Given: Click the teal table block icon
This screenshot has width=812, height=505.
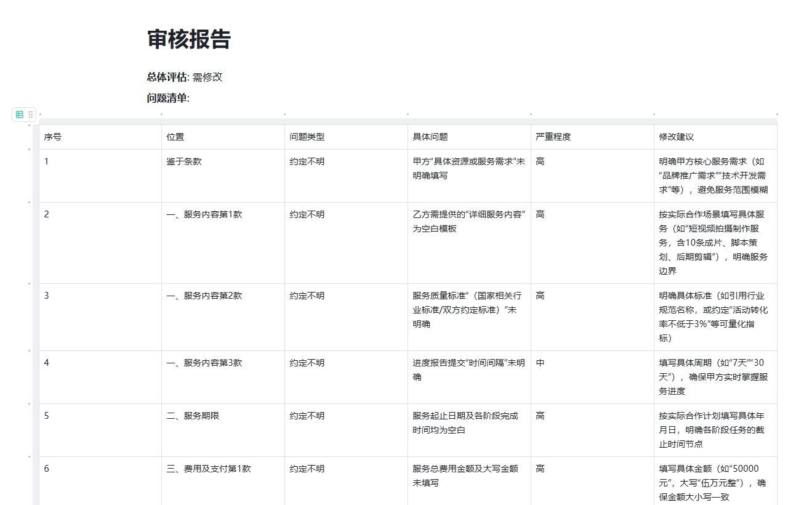Looking at the screenshot, I should coord(19,115).
